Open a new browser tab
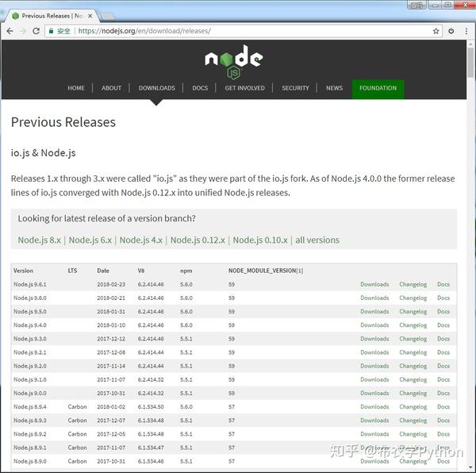 tap(107, 16)
